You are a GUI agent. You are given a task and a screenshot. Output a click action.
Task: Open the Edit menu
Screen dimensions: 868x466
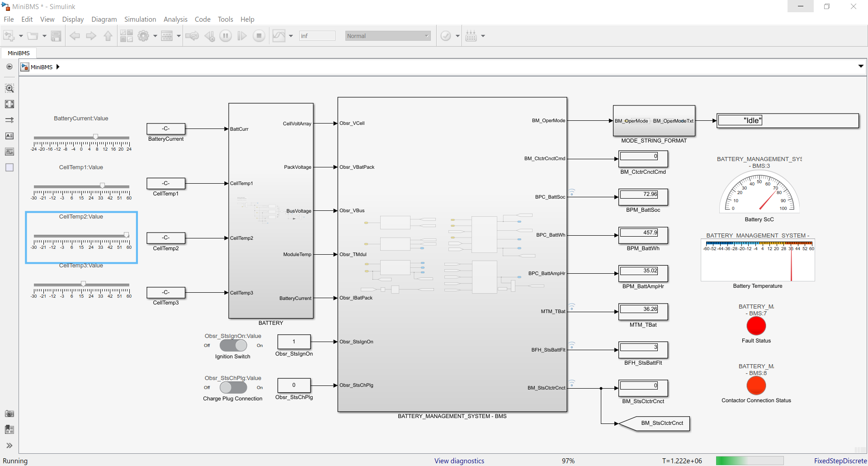[27, 19]
